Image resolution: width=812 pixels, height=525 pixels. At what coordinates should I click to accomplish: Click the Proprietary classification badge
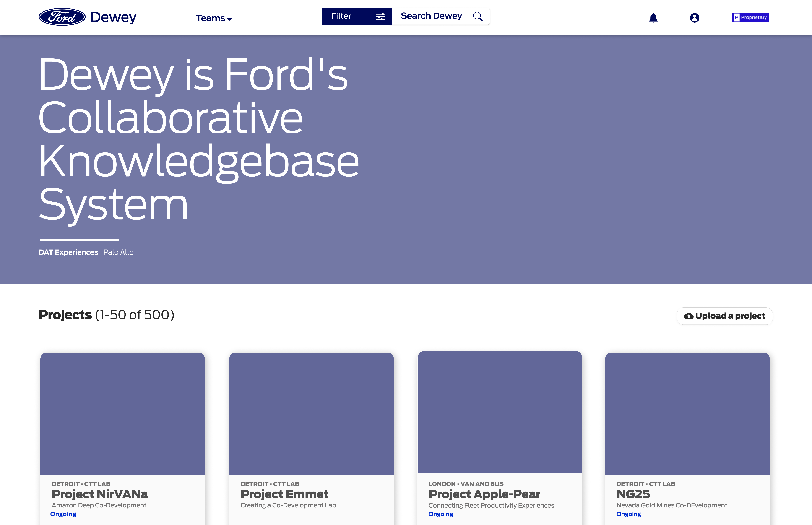pyautogui.click(x=750, y=17)
